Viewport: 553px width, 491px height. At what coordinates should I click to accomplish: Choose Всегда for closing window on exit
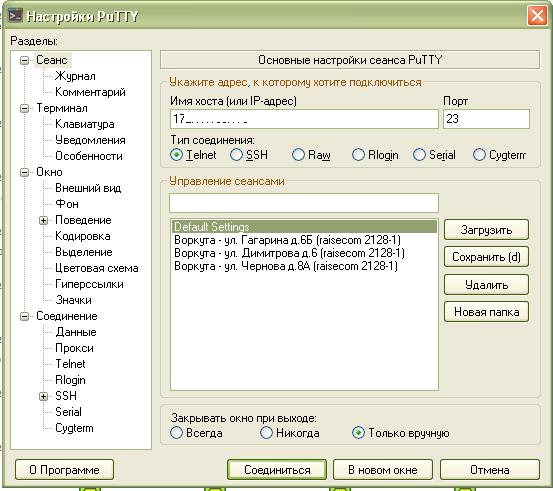click(176, 432)
